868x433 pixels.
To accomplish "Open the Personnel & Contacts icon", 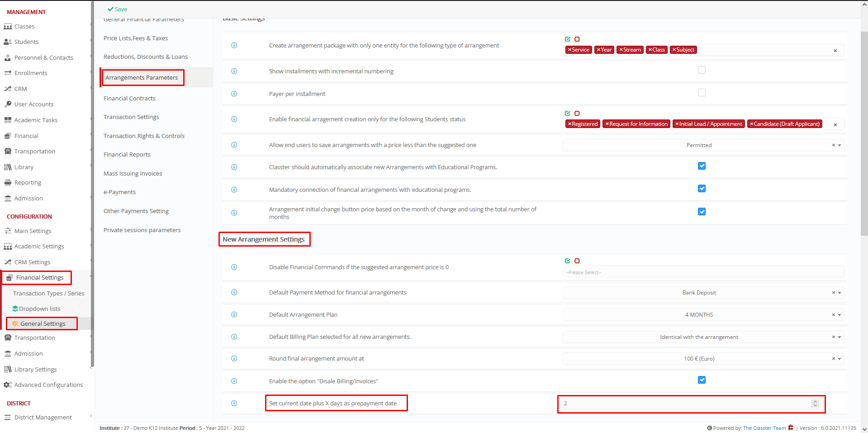I will coord(8,58).
